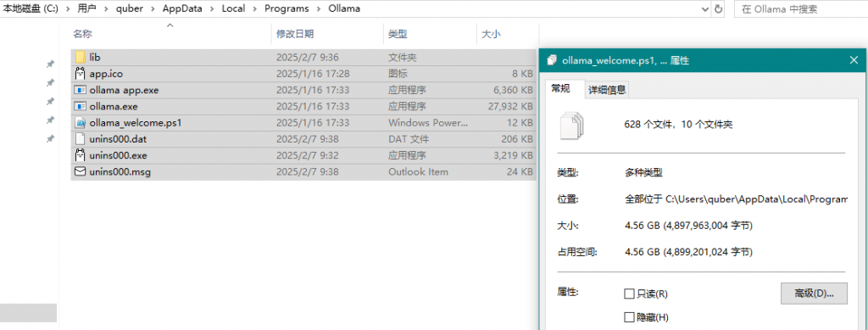Navigate to 本地磁盘 (C:) in breadcrumb
868x330 pixels.
coord(31,8)
